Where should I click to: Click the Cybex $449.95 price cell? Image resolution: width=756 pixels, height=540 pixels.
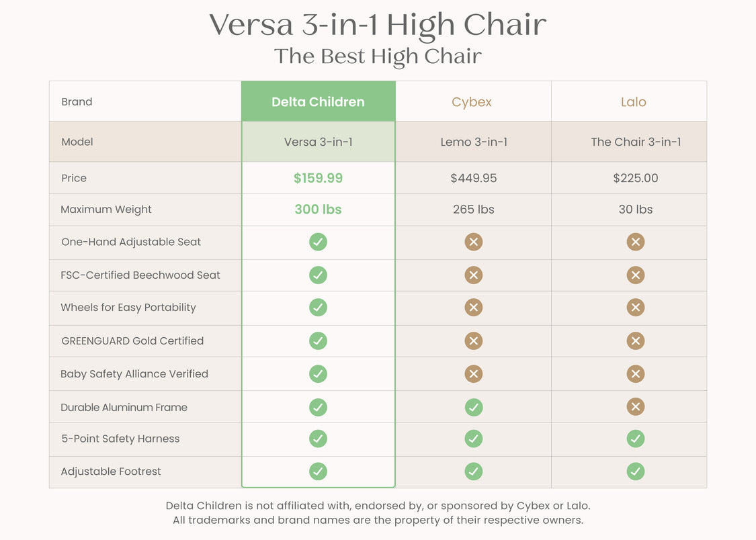[474, 178]
